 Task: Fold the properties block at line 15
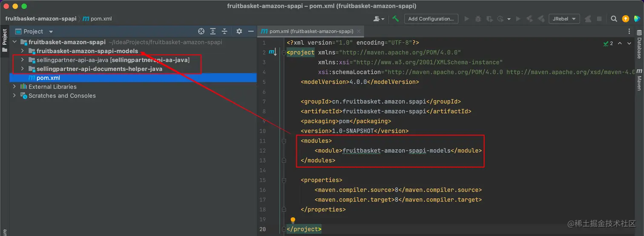coord(283,180)
